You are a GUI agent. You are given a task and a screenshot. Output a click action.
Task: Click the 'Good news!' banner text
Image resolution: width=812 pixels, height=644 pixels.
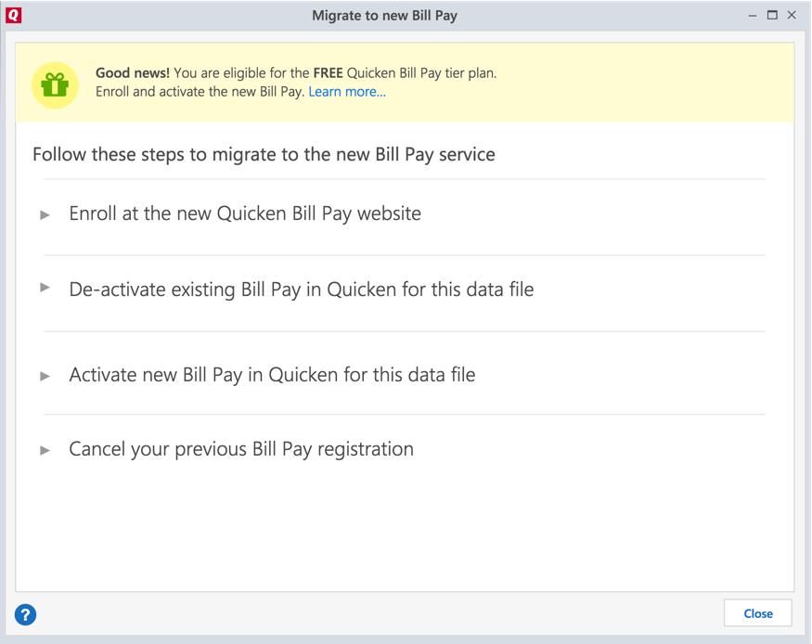(133, 73)
